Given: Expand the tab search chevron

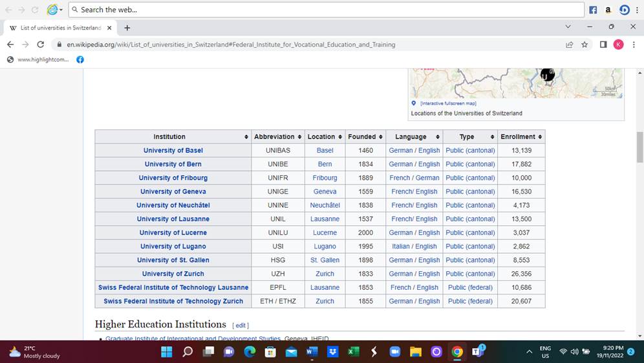Looking at the screenshot, I should [568, 27].
